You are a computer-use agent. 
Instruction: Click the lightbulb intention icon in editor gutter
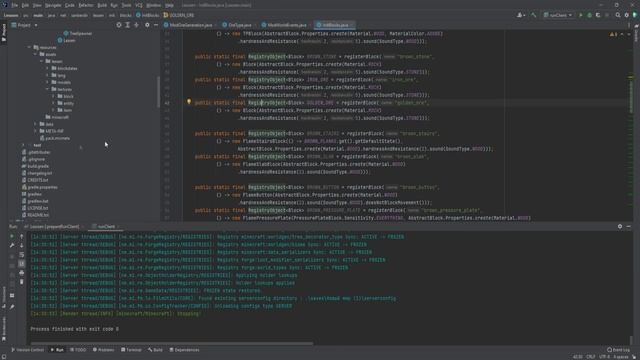click(x=189, y=102)
